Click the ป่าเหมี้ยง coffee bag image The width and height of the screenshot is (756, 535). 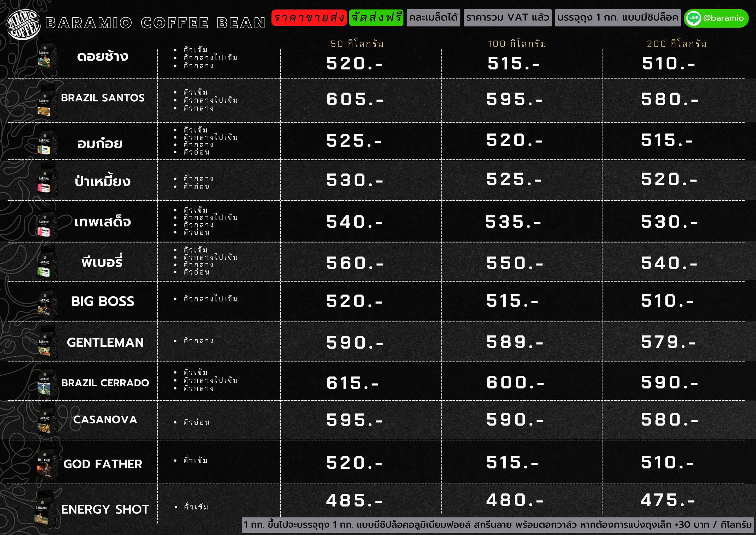click(x=47, y=179)
